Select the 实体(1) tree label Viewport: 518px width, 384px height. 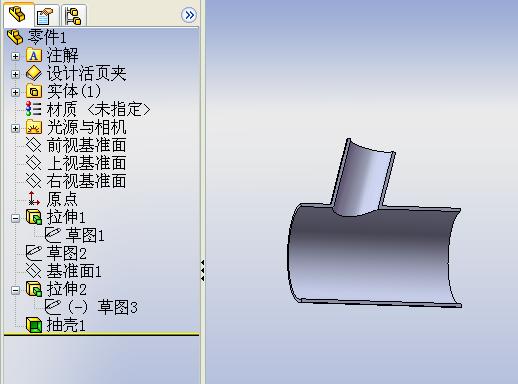point(74,91)
